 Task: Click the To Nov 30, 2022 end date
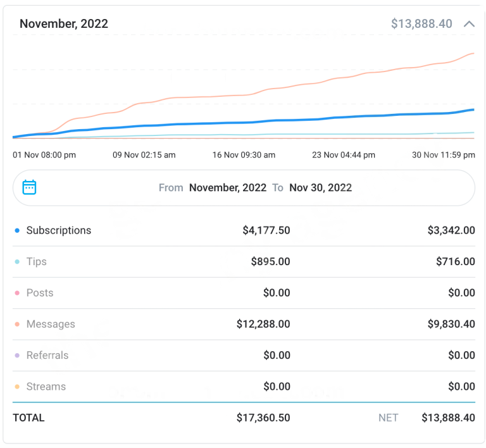pyautogui.click(x=320, y=187)
